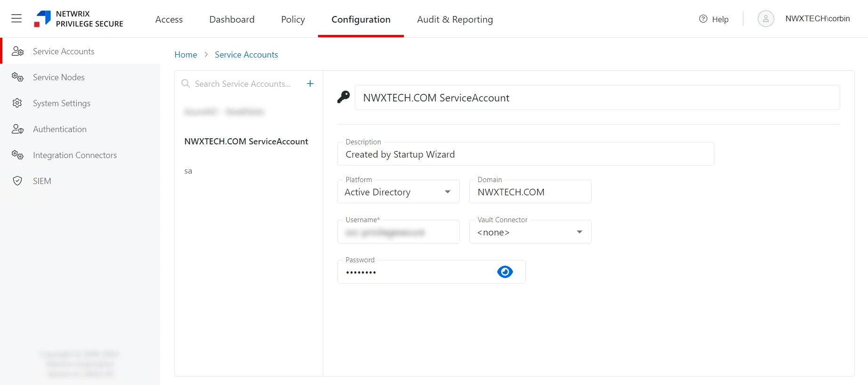Open the Dashboard tab
Image resolution: width=868 pixels, height=385 pixels.
232,19
